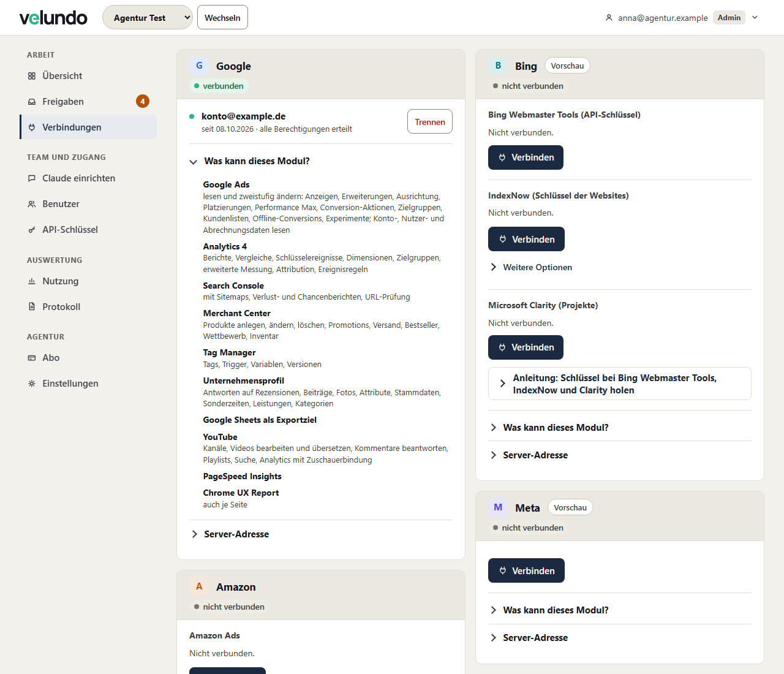This screenshot has width=784, height=674.
Task: Expand the Anleitung for Bing keys
Action: click(620, 384)
